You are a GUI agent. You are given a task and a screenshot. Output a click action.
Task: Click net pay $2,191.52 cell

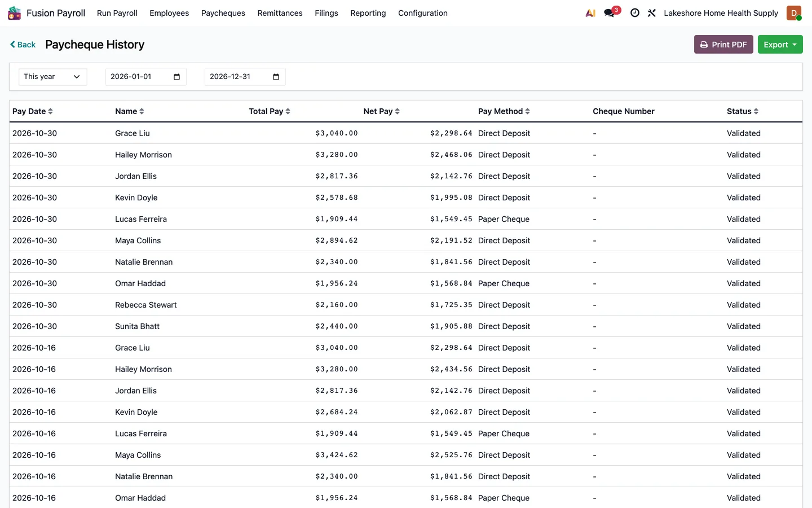click(x=451, y=240)
